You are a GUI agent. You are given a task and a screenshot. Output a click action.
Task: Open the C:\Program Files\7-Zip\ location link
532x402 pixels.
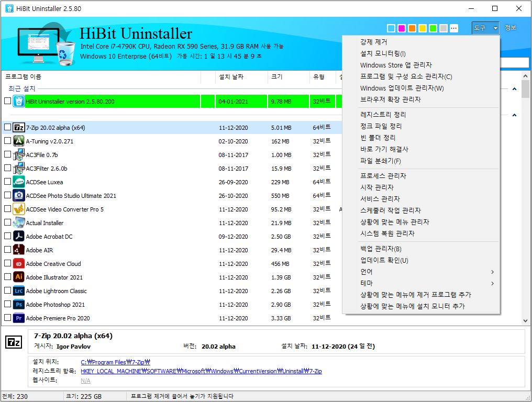point(115,362)
